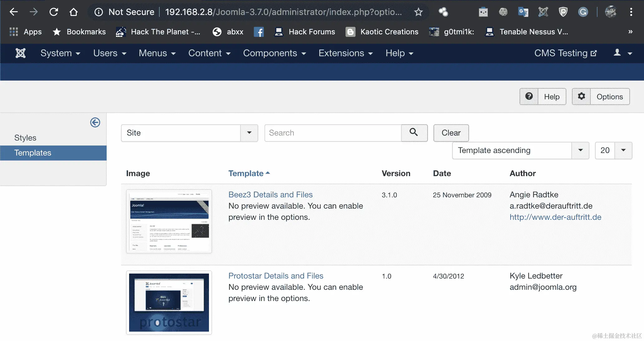Bookmark page with the star icon

point(418,12)
